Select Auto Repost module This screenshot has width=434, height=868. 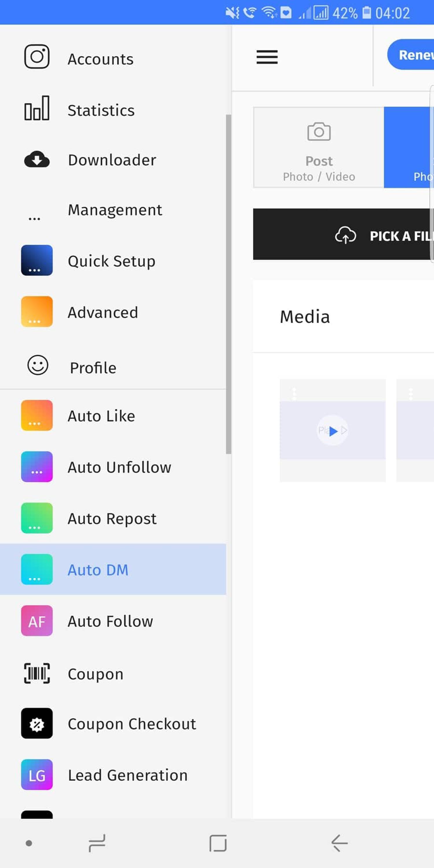(113, 518)
